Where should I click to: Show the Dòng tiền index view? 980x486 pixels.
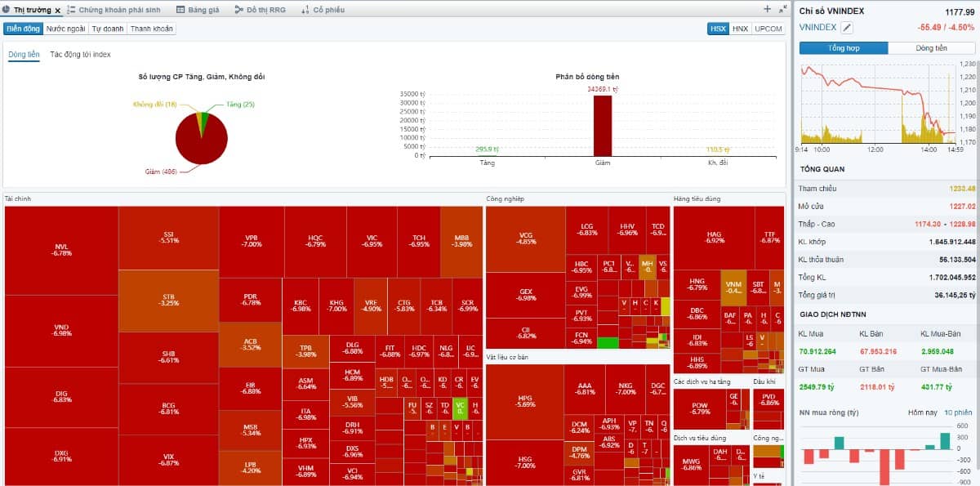pos(931,48)
